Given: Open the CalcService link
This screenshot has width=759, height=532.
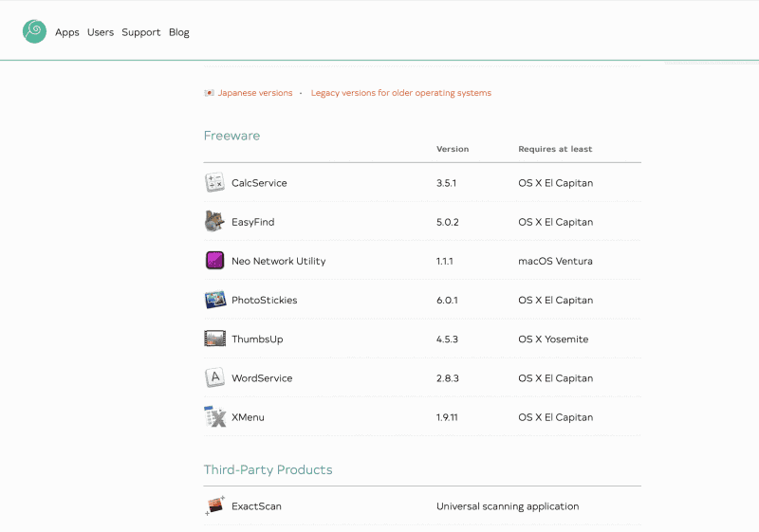Looking at the screenshot, I should point(259,183).
